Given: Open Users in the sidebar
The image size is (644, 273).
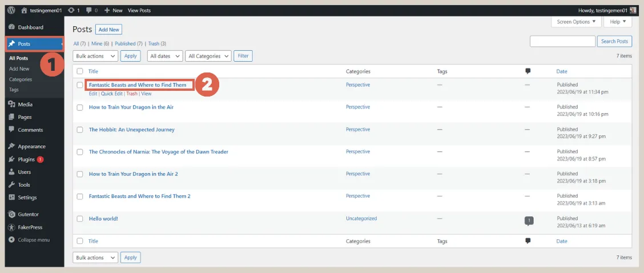Looking at the screenshot, I should (x=24, y=172).
